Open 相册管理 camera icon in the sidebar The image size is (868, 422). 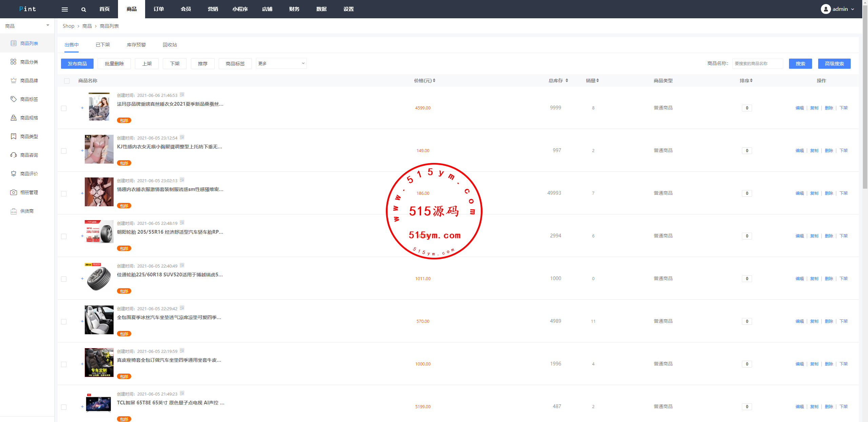pyautogui.click(x=14, y=192)
